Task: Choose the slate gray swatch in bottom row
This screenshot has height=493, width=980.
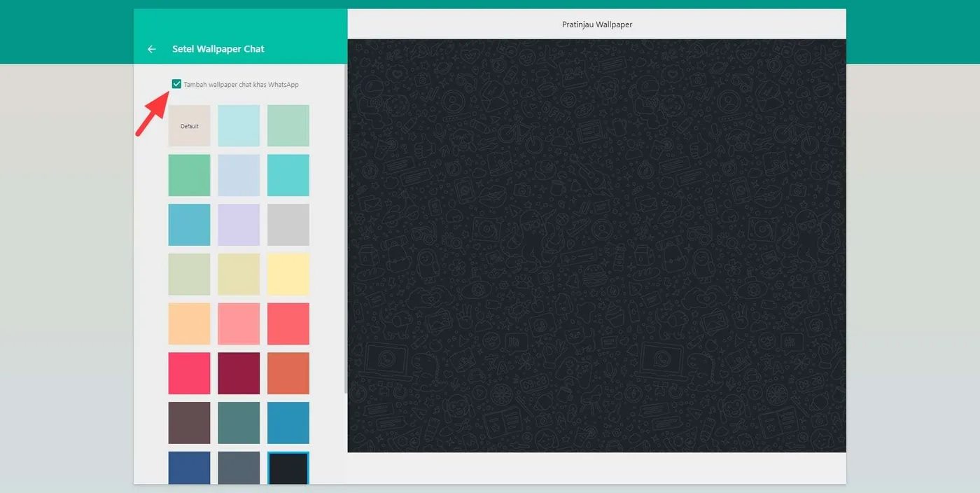Action: click(239, 468)
